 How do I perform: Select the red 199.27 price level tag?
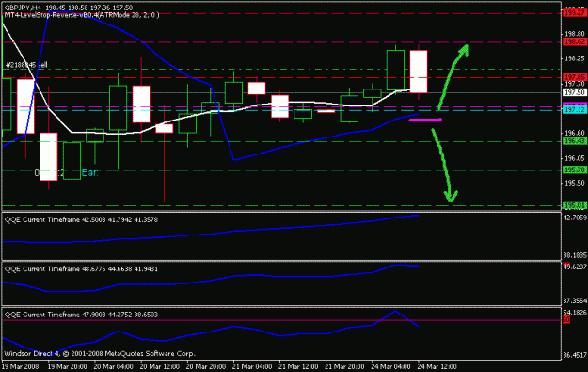coord(575,13)
